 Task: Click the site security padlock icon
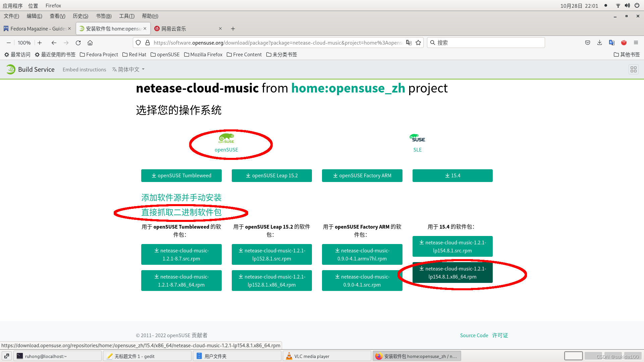pyautogui.click(x=148, y=43)
